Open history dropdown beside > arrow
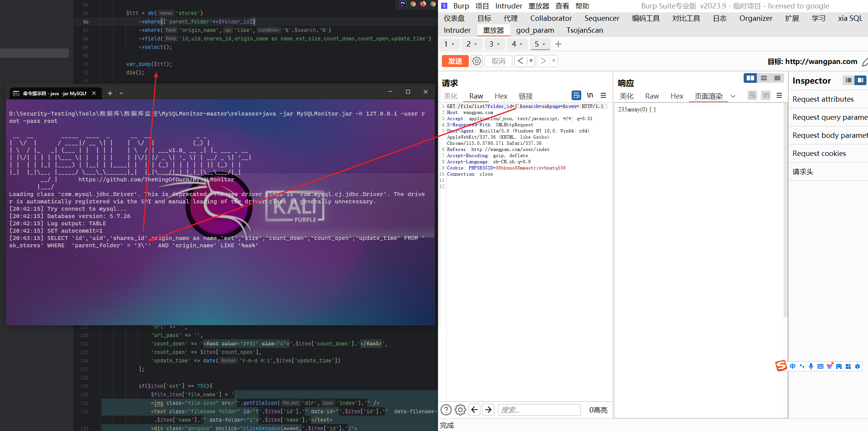Screen dimensions: 868x431 pyautogui.click(x=554, y=61)
